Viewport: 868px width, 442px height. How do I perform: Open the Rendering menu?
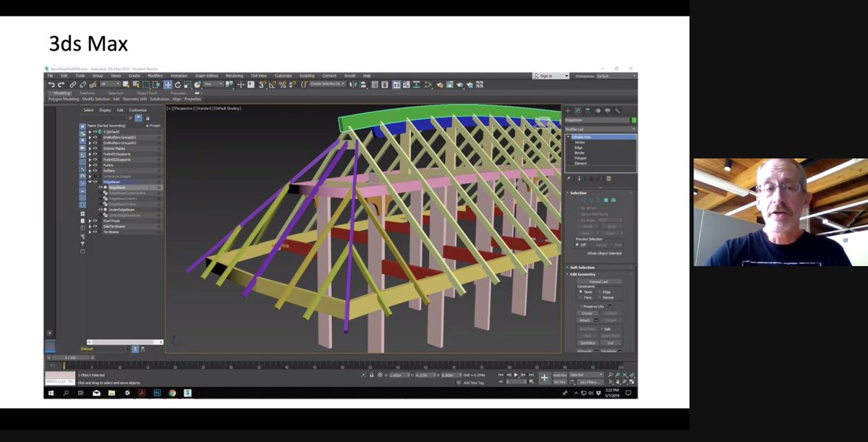tap(234, 75)
